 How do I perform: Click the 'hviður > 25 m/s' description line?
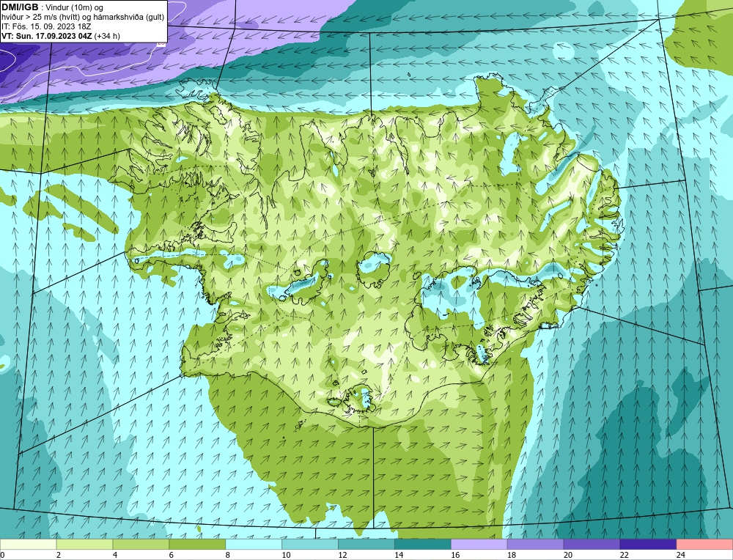tap(83, 18)
